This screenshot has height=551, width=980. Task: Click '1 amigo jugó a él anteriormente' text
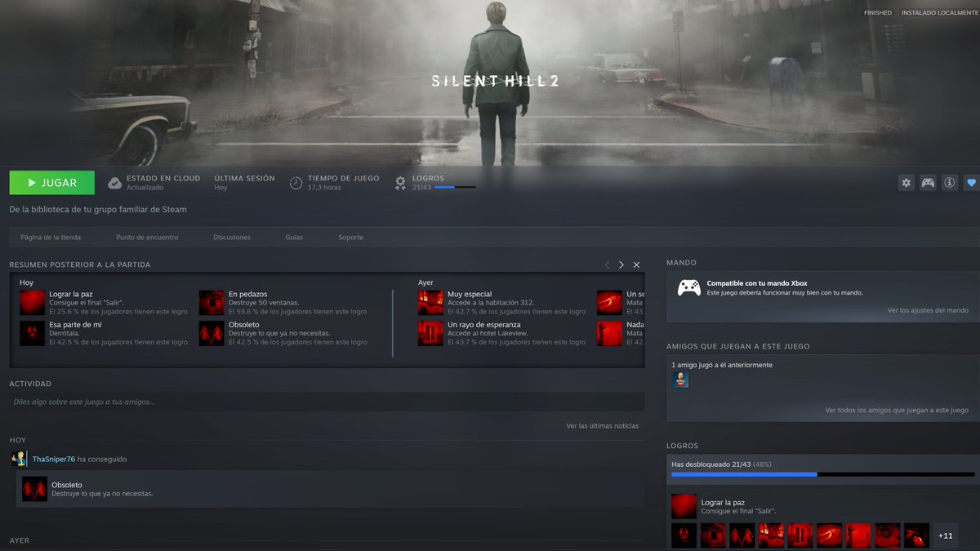[722, 365]
